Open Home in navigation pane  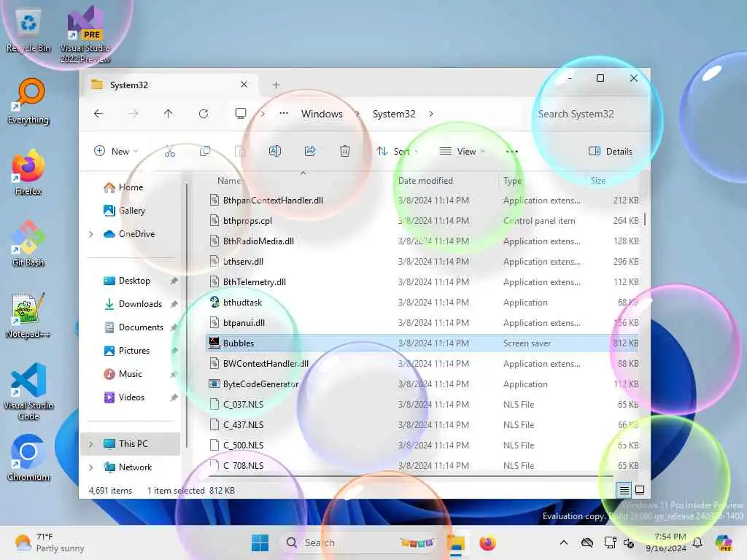click(x=123, y=187)
